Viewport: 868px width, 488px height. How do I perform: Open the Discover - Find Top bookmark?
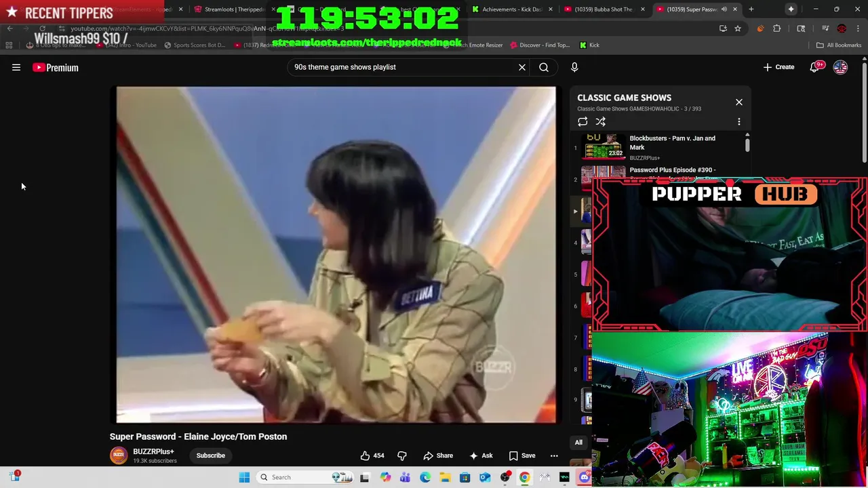point(539,45)
